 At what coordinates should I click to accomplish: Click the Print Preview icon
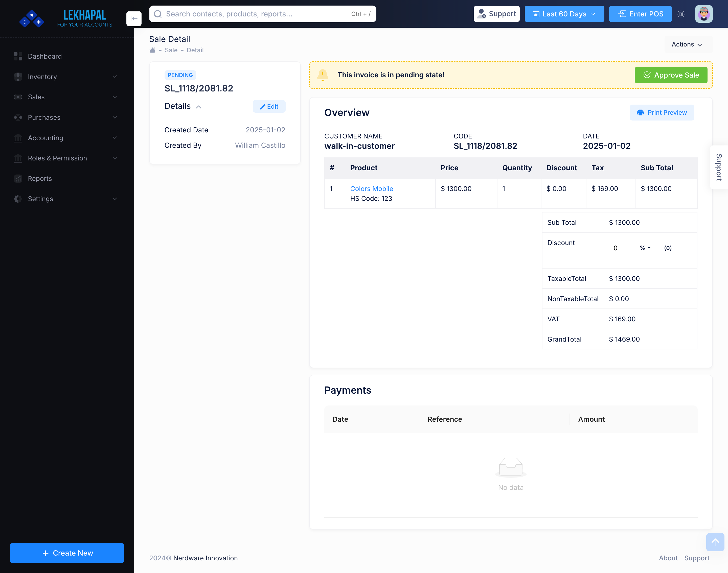pos(640,112)
